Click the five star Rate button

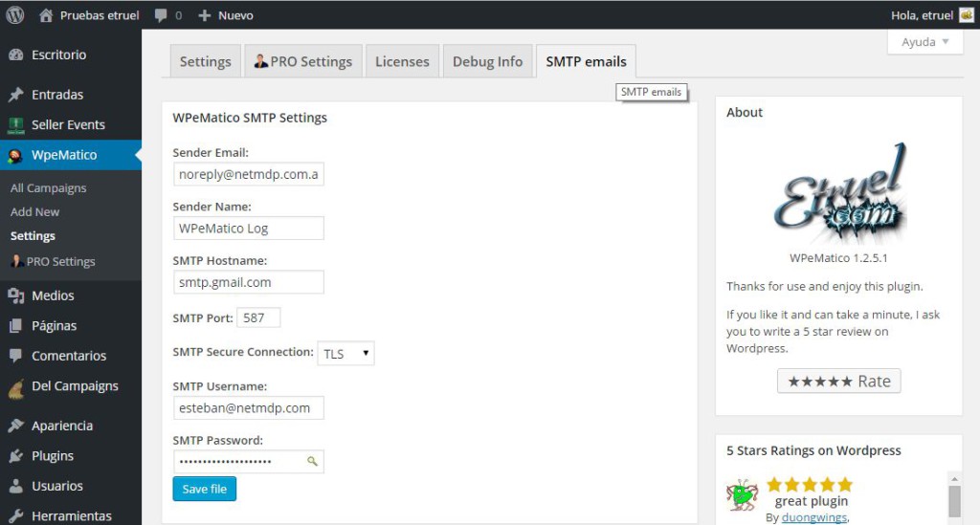[x=838, y=381]
